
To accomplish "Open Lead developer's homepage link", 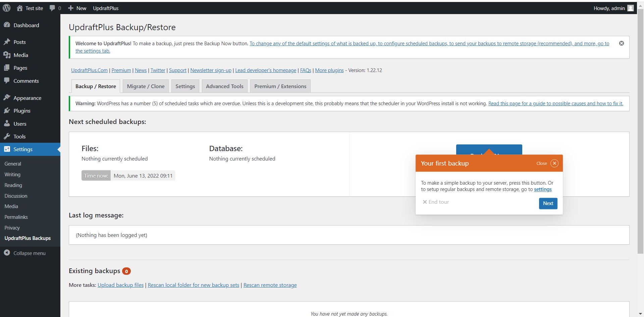I will [266, 70].
